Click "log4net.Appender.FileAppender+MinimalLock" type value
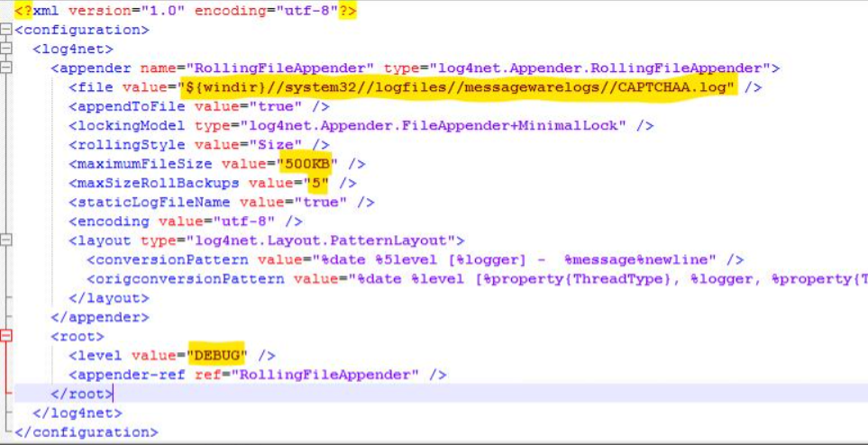868x445 pixels. [x=433, y=125]
